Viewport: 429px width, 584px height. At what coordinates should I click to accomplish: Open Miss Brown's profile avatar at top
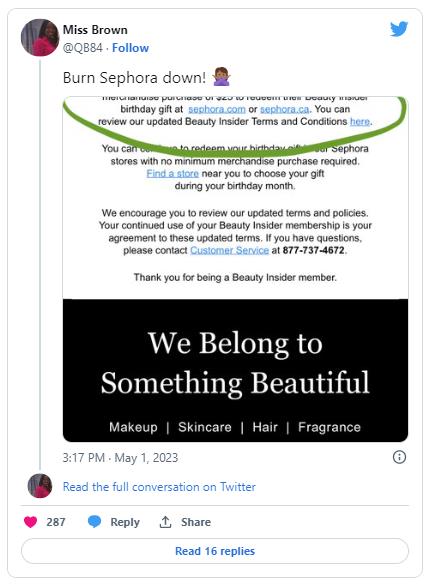40,38
